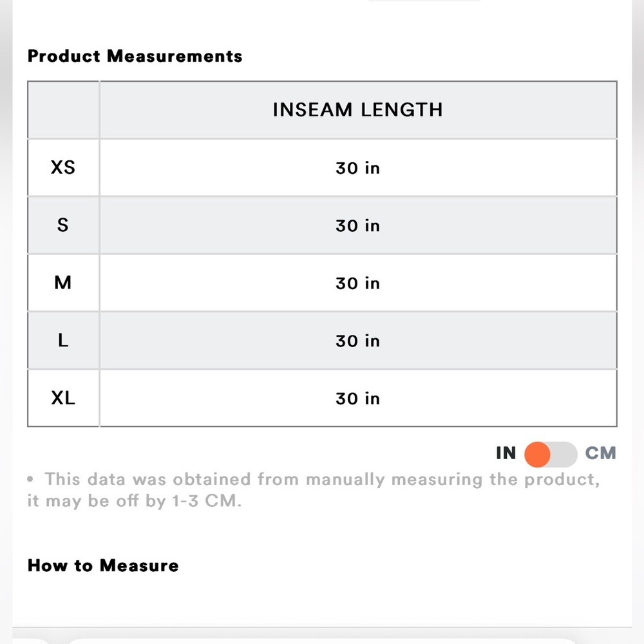Click the manual measurement disclaimer note

[314, 490]
